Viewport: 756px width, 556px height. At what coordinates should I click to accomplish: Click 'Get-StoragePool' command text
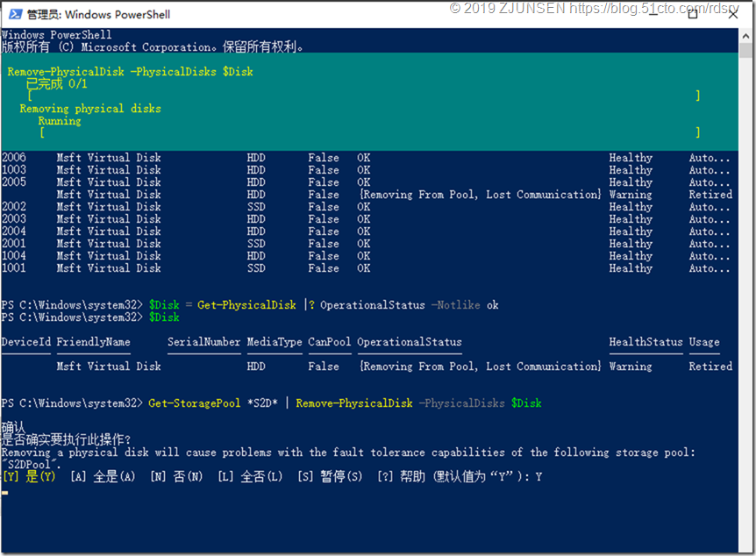tap(195, 403)
